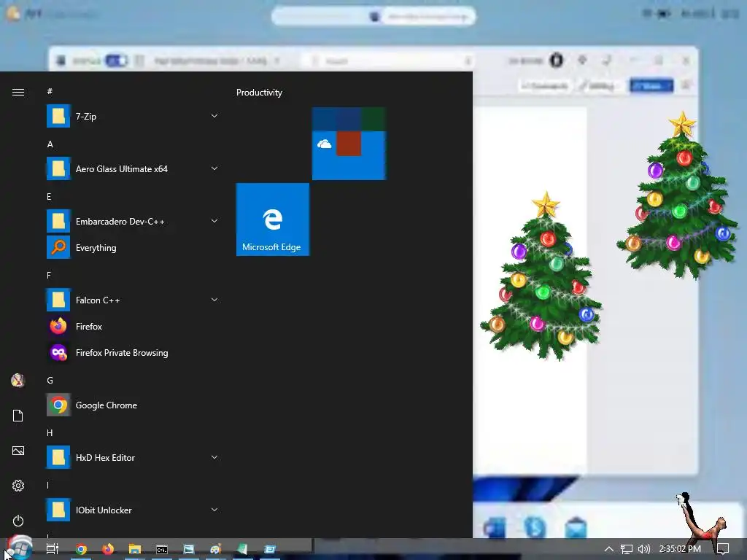
Task: Open Pictures from the Start sidebar
Action: (x=18, y=451)
